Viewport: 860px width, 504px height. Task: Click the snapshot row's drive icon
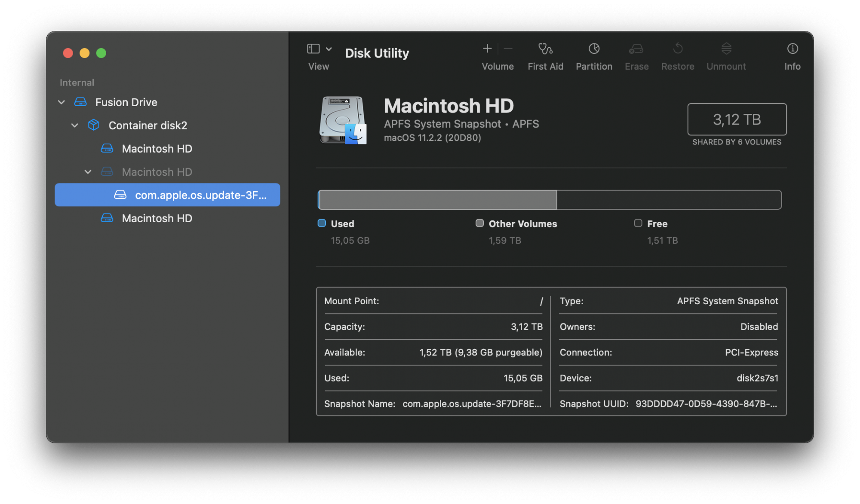120,195
